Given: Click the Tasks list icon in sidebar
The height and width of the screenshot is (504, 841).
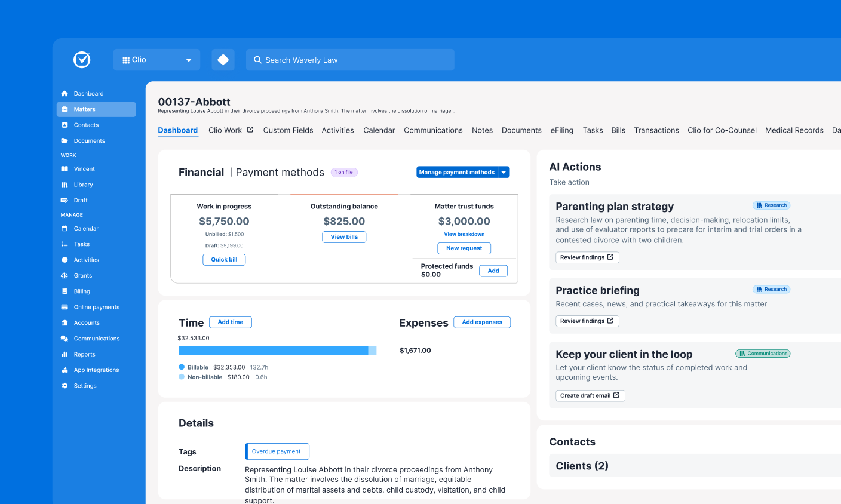Looking at the screenshot, I should [65, 244].
